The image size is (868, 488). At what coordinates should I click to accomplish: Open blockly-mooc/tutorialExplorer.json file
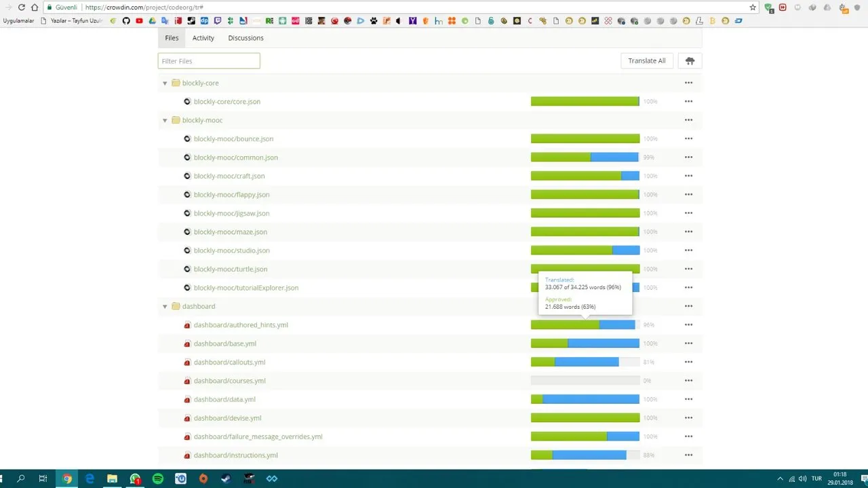[246, 288]
